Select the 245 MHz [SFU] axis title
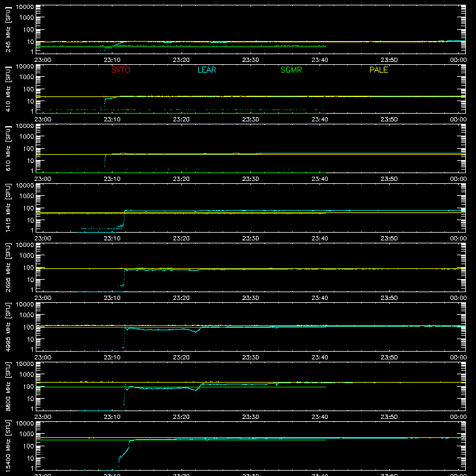This screenshot has width=476, height=476. [8, 29]
